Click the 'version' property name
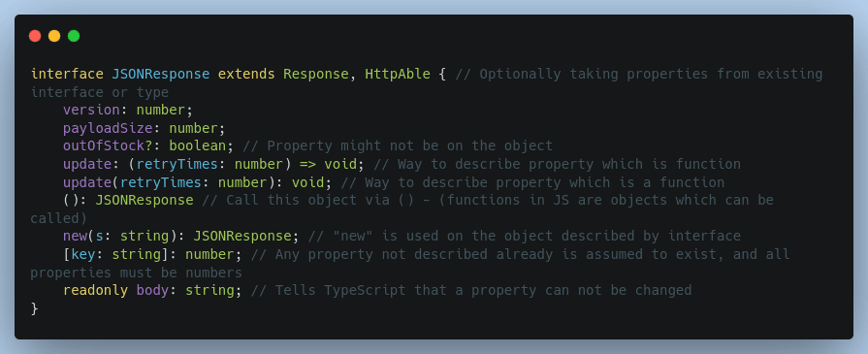 pos(92,111)
